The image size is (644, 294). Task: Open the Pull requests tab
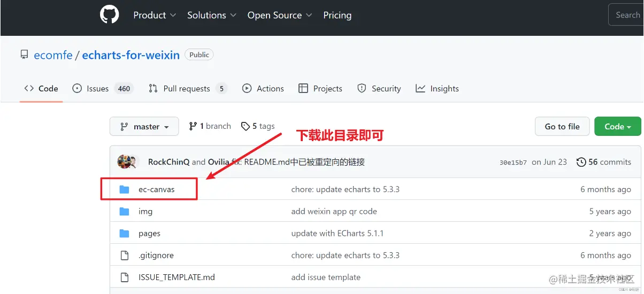tap(188, 88)
